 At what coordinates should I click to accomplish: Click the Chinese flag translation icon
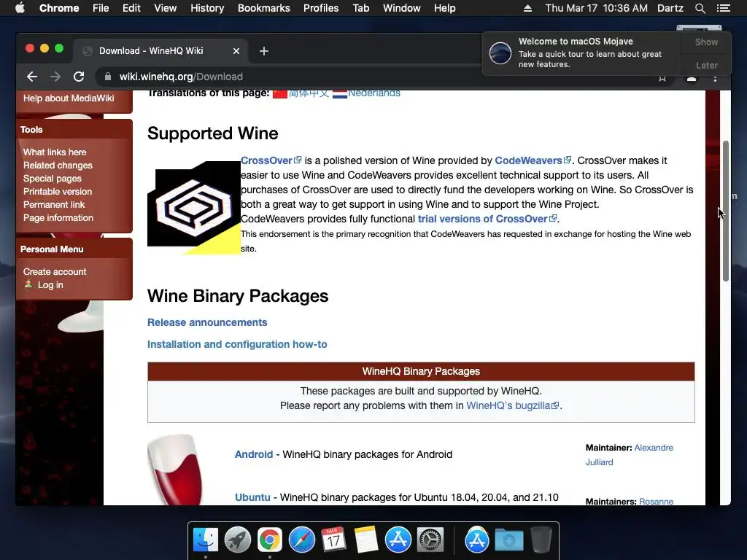[x=279, y=93]
